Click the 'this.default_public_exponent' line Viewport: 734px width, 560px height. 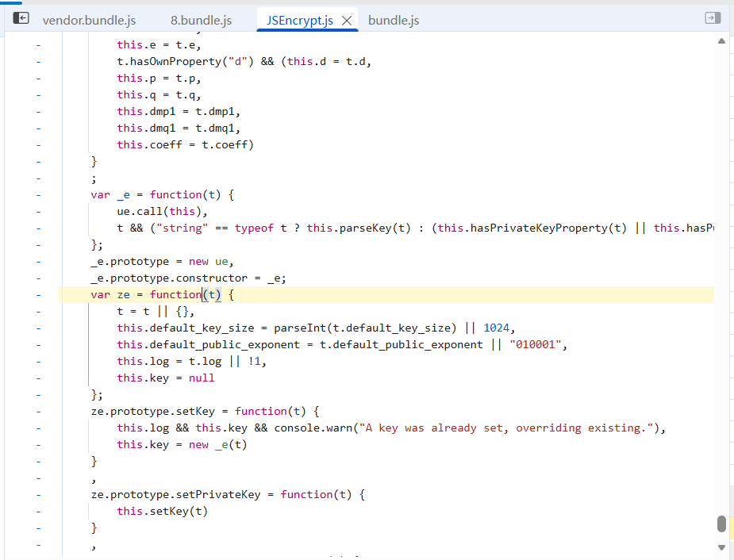[x=342, y=345]
